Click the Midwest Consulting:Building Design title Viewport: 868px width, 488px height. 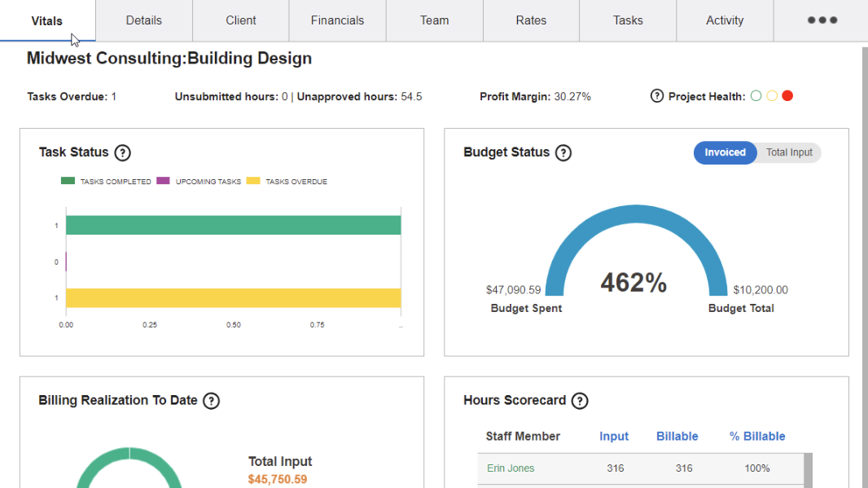(169, 59)
